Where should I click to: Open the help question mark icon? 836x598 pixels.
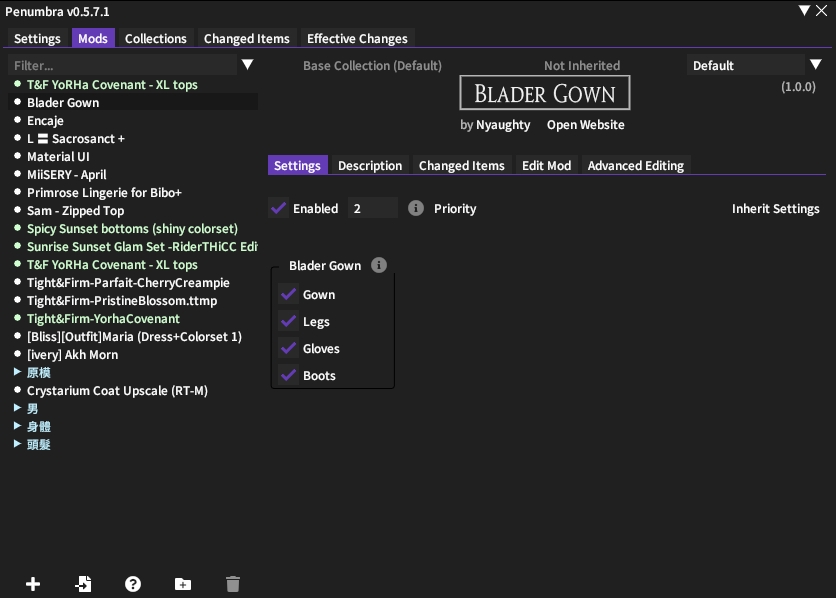[x=133, y=584]
